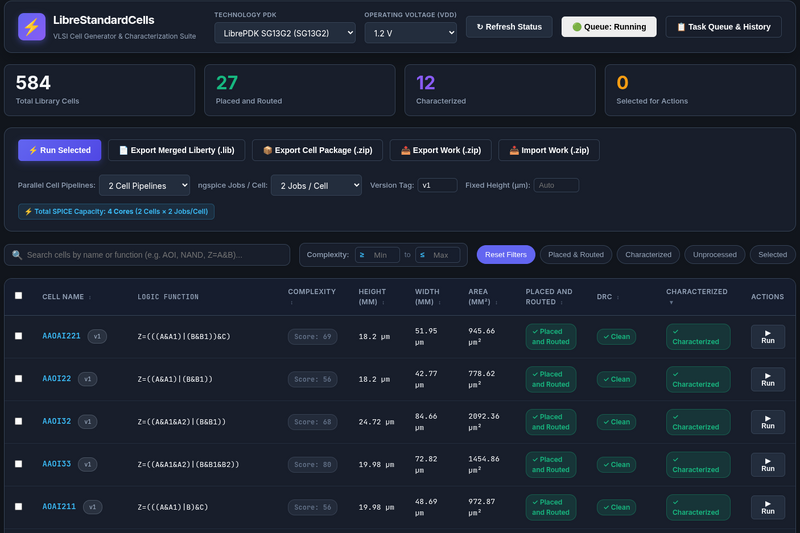Sort by Characterized column arrow
800x533 pixels.
coord(671,302)
